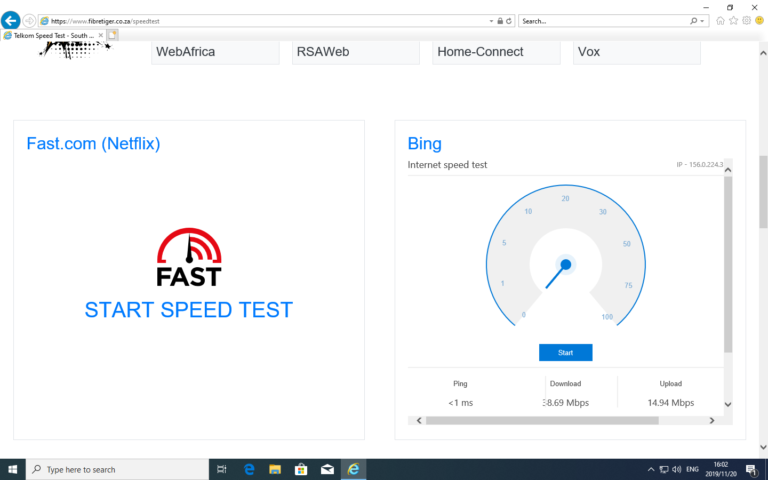Refresh the page using reload icon
This screenshot has height=480, width=768.
[x=508, y=21]
